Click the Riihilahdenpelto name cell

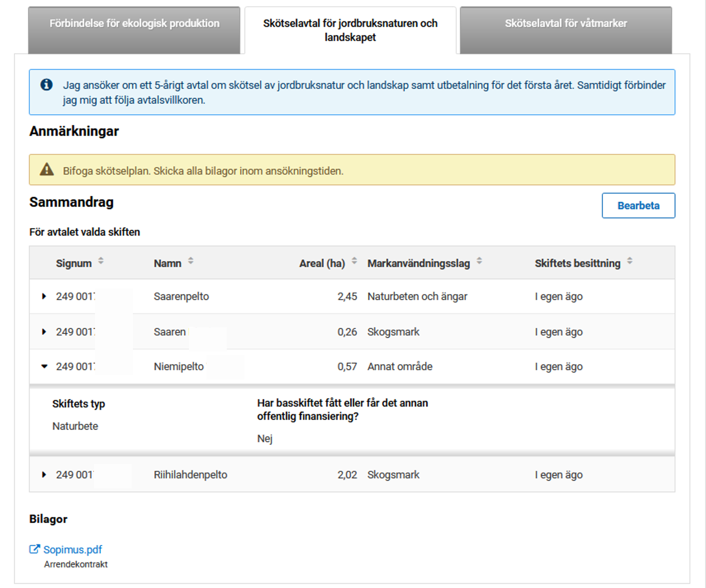[x=190, y=475]
